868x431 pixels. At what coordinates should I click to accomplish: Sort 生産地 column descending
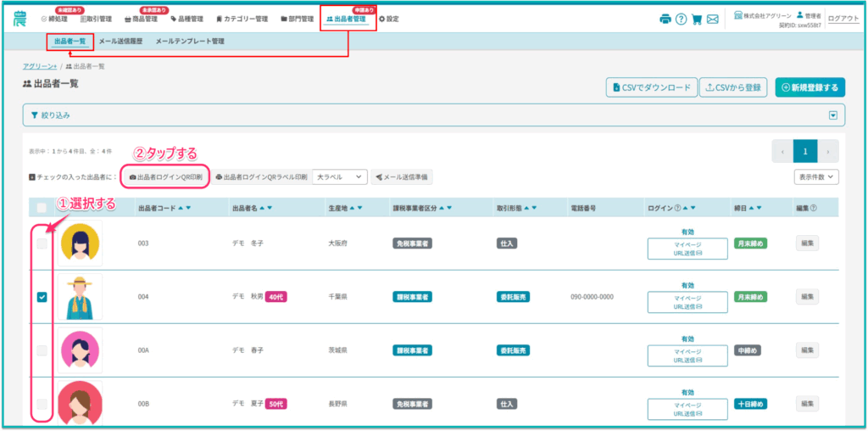(x=360, y=209)
